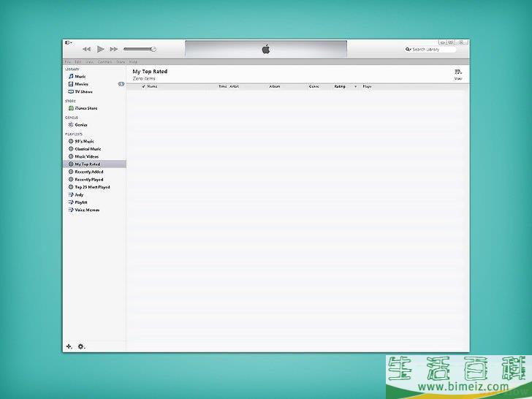Open the View menu
The image size is (532, 399).
(90, 62)
